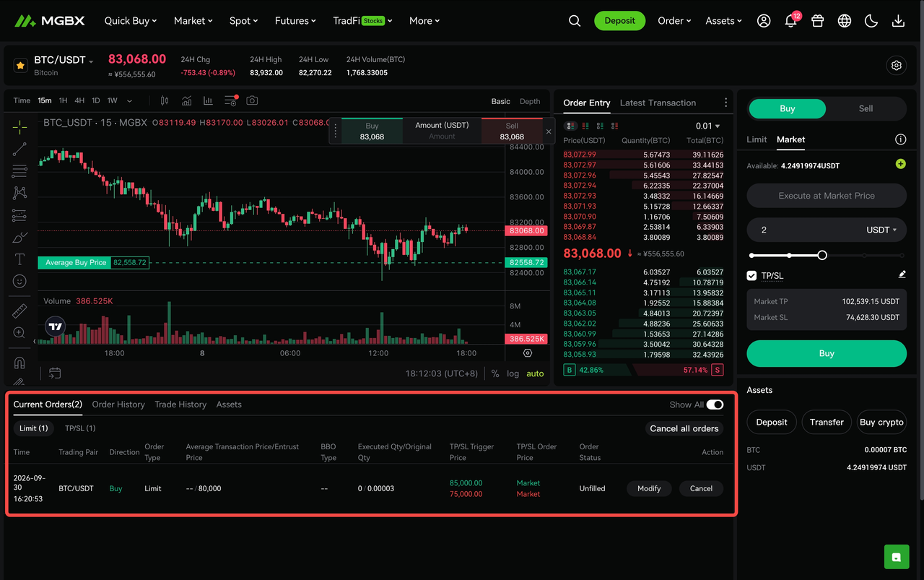924x580 pixels.
Task: Click the download app icon
Action: pyautogui.click(x=898, y=21)
